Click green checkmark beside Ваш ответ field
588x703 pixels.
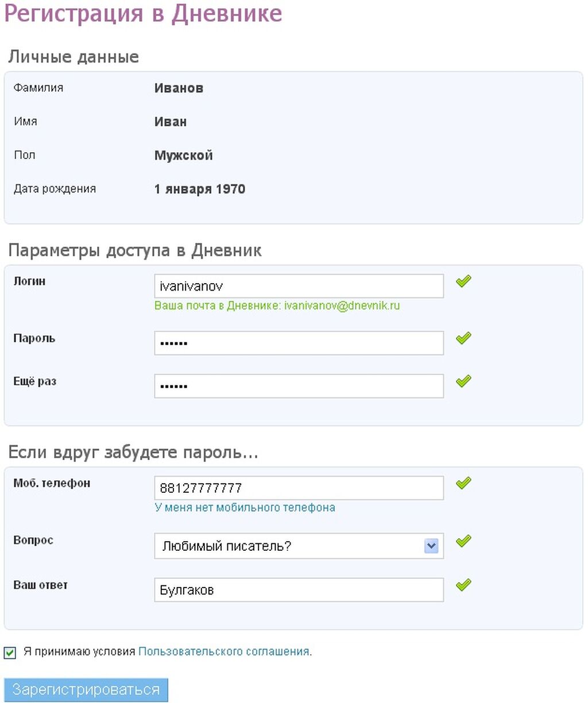(x=463, y=585)
